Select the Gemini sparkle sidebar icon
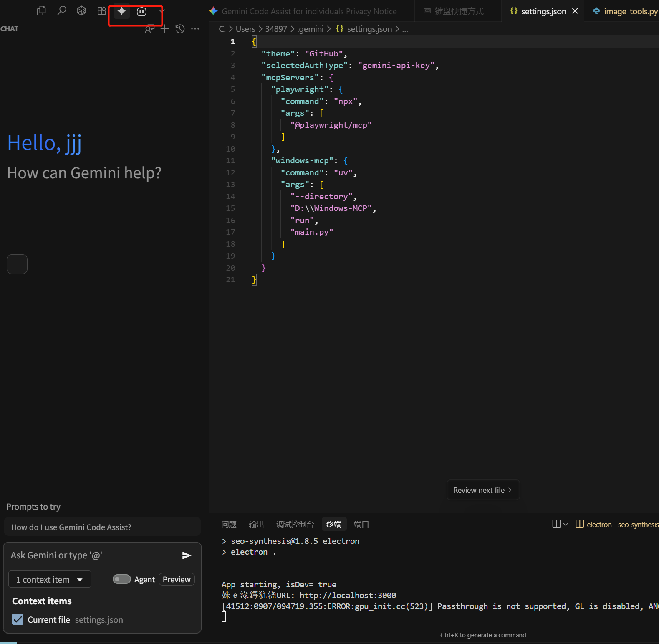Viewport: 659px width, 644px height. click(x=121, y=11)
